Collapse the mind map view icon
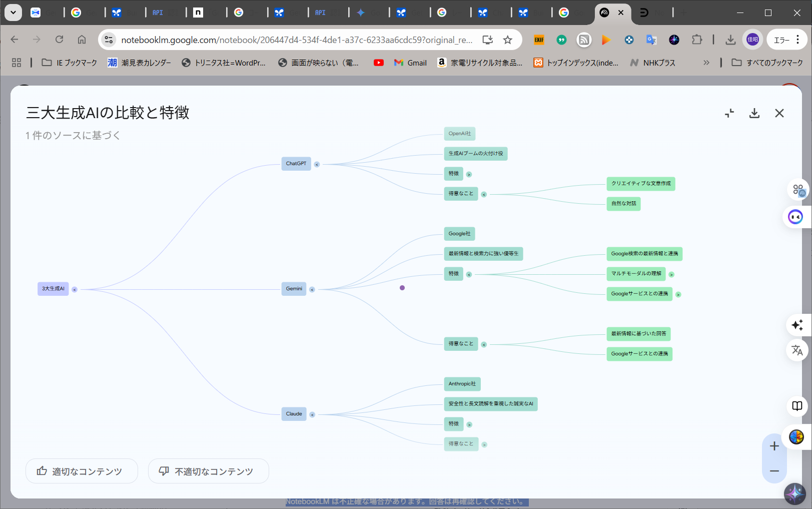This screenshot has width=812, height=509. point(729,114)
